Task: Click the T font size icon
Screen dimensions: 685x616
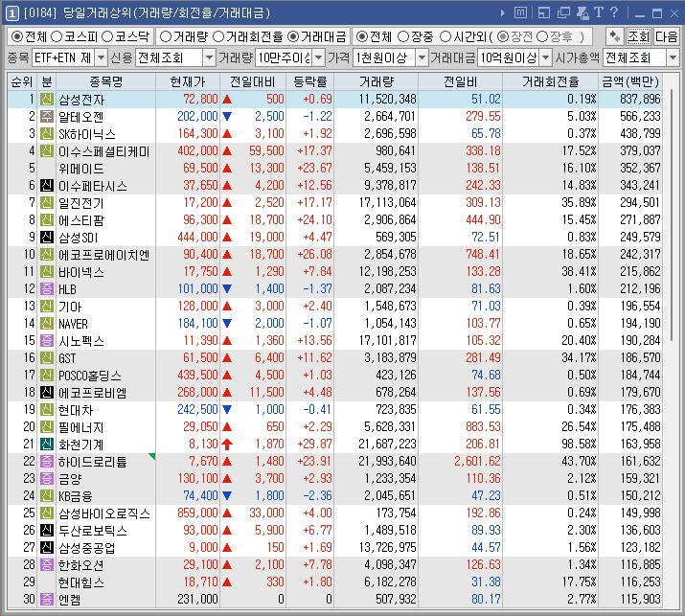Action: (599, 12)
